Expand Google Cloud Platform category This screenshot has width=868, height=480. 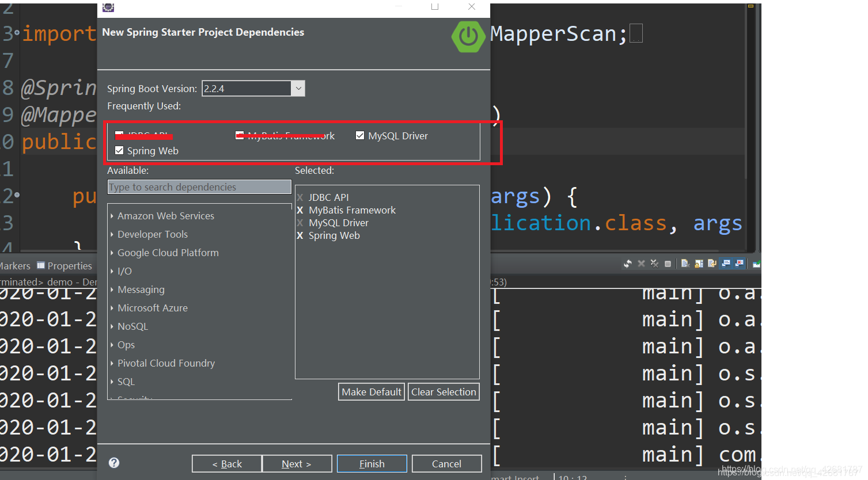click(x=112, y=253)
